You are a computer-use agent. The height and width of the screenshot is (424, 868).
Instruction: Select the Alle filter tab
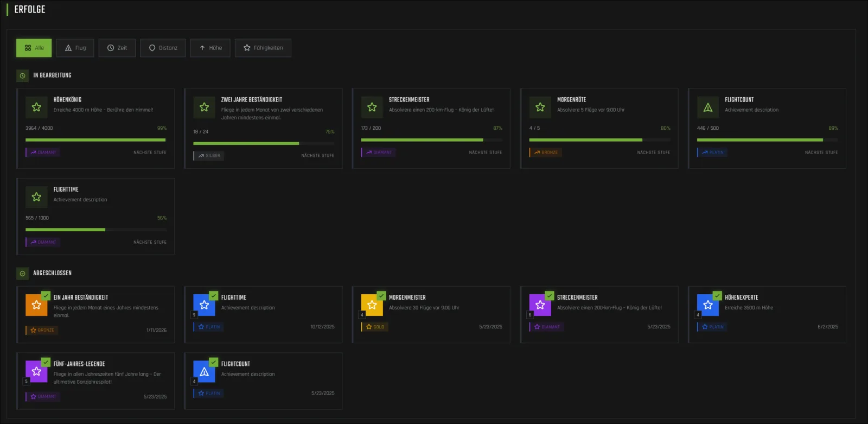click(34, 48)
